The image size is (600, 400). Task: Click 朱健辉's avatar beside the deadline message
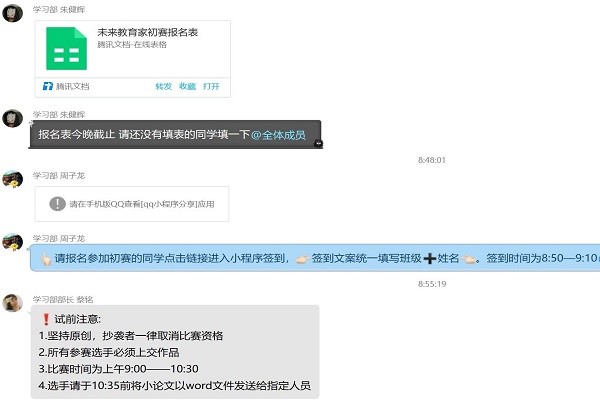[x=13, y=119]
